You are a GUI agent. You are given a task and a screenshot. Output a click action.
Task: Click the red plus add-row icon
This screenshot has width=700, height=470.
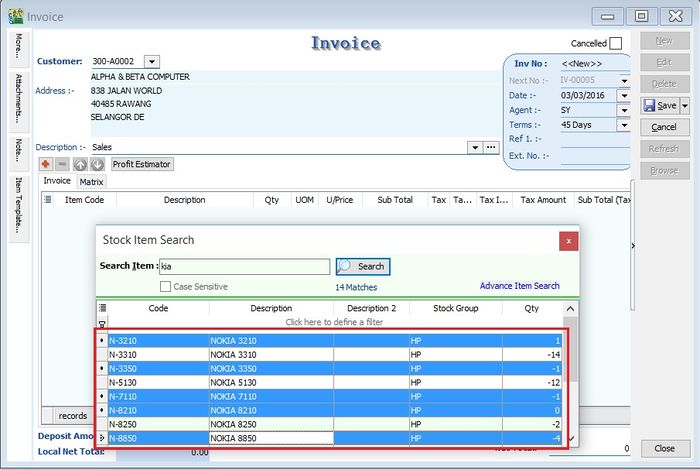pos(46,164)
